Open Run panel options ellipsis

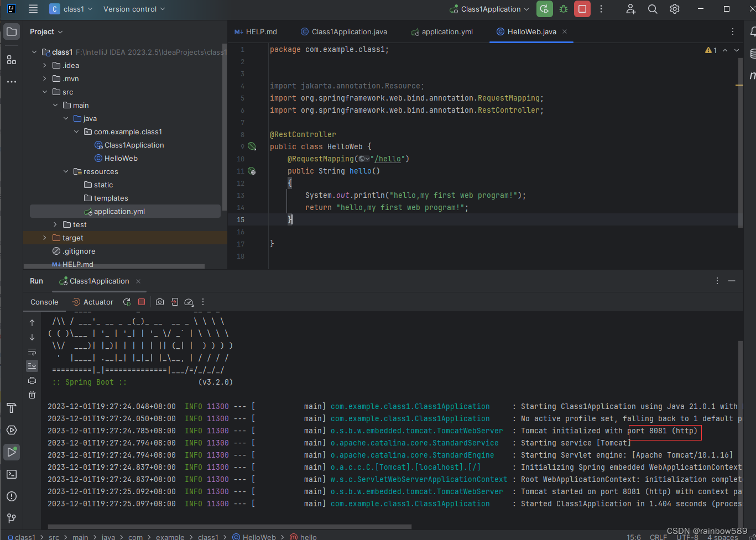pyautogui.click(x=717, y=281)
